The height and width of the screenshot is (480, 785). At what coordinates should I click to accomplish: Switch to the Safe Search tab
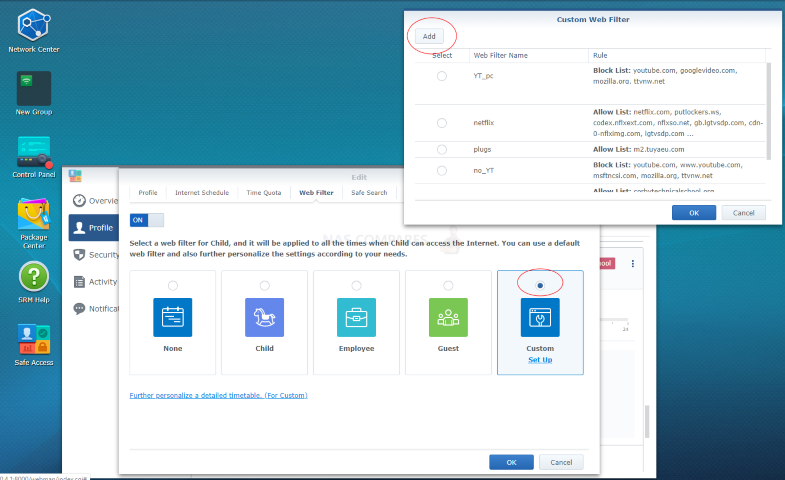[x=369, y=193]
